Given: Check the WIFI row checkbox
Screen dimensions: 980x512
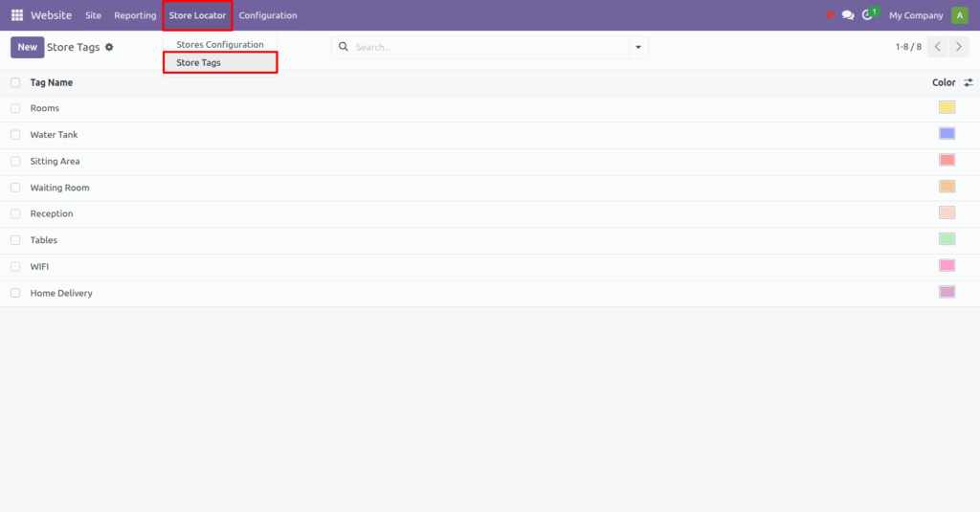Looking at the screenshot, I should tap(15, 266).
